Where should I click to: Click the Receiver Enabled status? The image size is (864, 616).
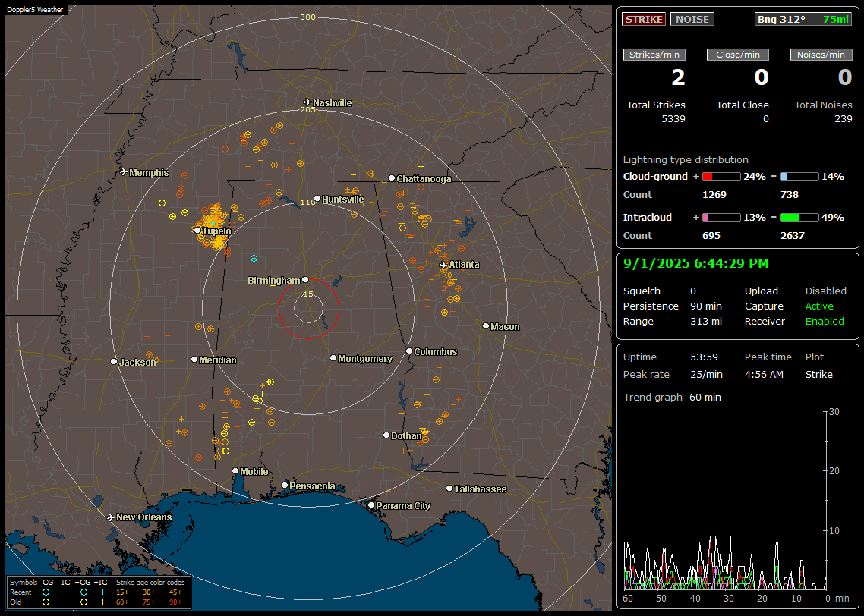(x=825, y=322)
